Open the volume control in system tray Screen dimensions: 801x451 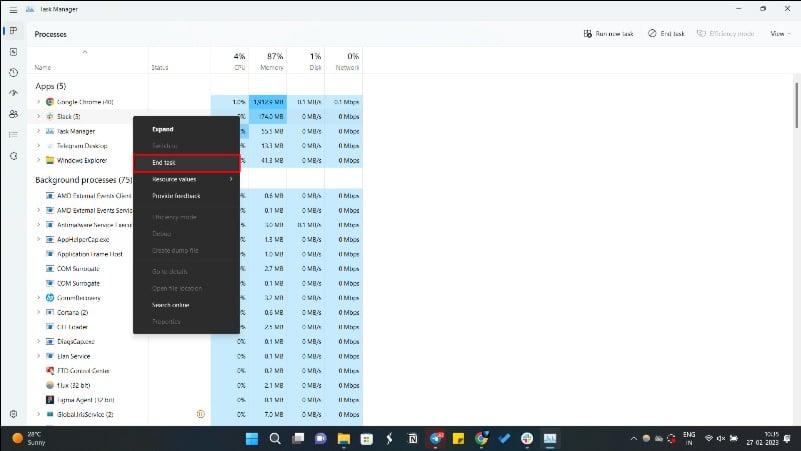pyautogui.click(x=721, y=438)
